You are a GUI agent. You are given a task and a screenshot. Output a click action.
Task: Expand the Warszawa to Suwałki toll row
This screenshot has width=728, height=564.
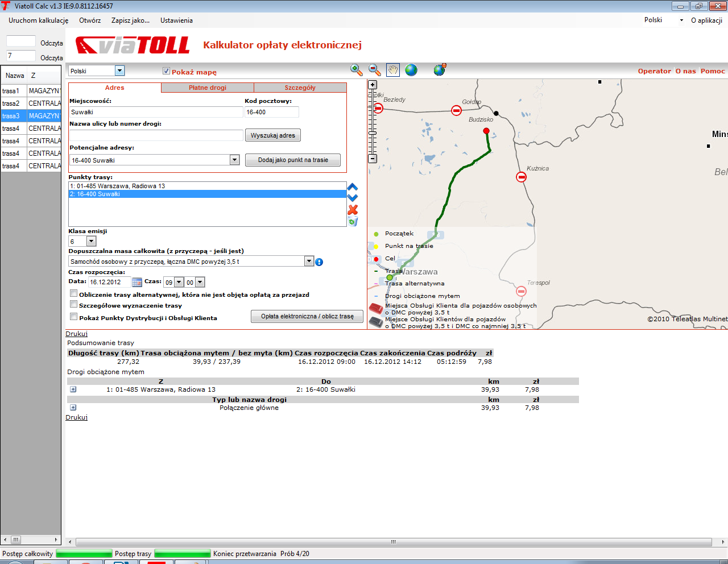click(73, 389)
